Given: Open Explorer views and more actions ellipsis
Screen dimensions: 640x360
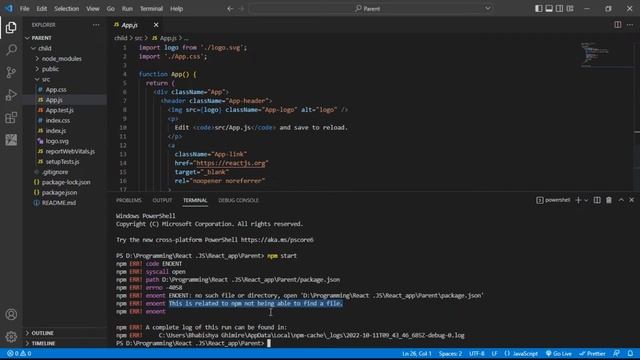Looking at the screenshot, I should (96, 25).
